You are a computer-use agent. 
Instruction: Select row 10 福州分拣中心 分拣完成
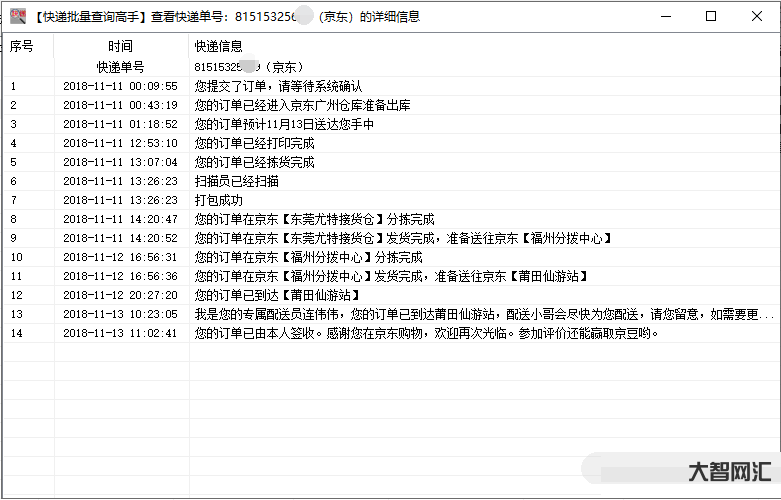click(x=308, y=257)
